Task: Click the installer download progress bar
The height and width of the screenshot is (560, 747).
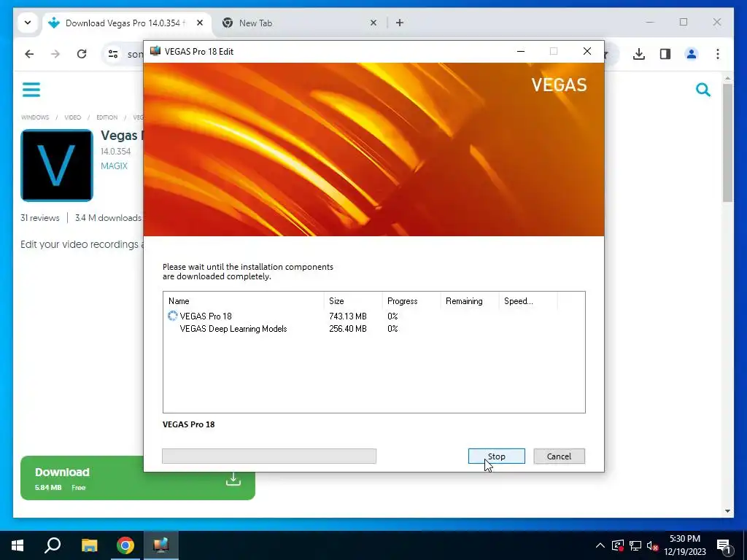Action: coord(269,456)
